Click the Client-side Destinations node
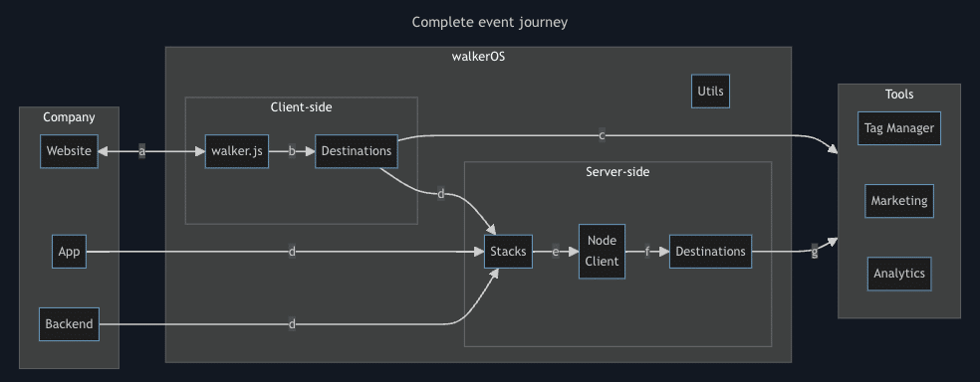980x382 pixels. (x=357, y=151)
